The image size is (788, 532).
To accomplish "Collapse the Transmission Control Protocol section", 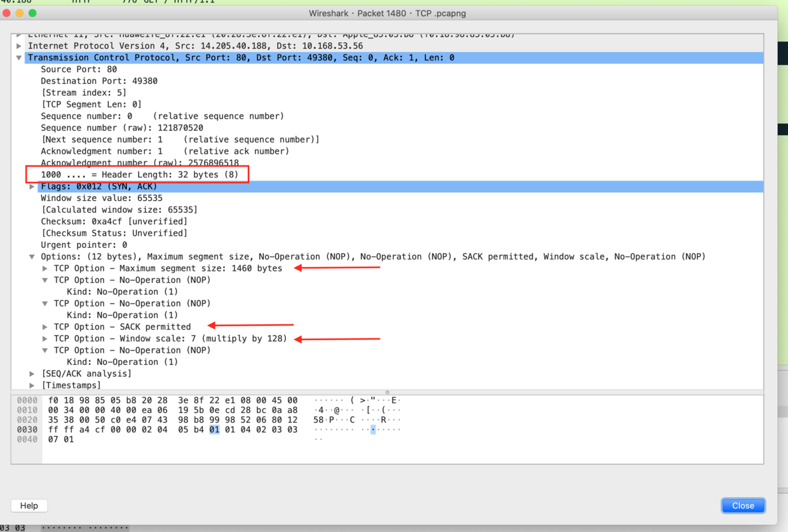I will pyautogui.click(x=19, y=58).
